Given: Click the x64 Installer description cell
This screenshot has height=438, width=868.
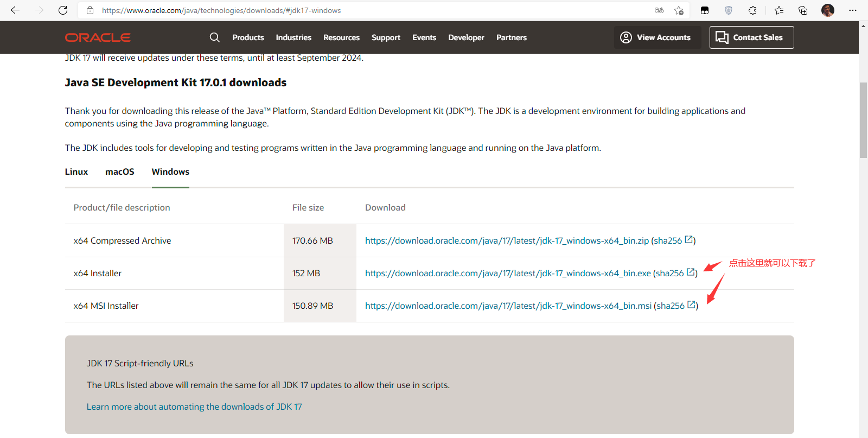Looking at the screenshot, I should click(x=174, y=273).
